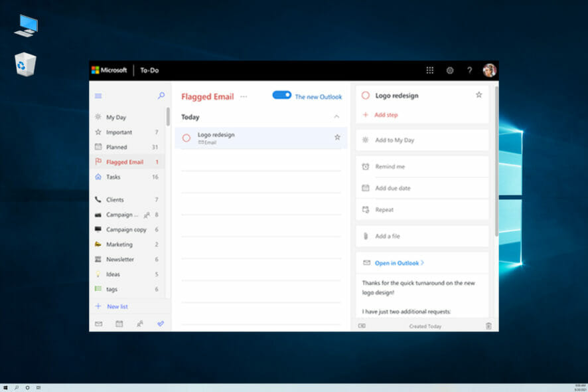This screenshot has height=392, width=588.
Task: Click the To-Do app title
Action: click(149, 70)
